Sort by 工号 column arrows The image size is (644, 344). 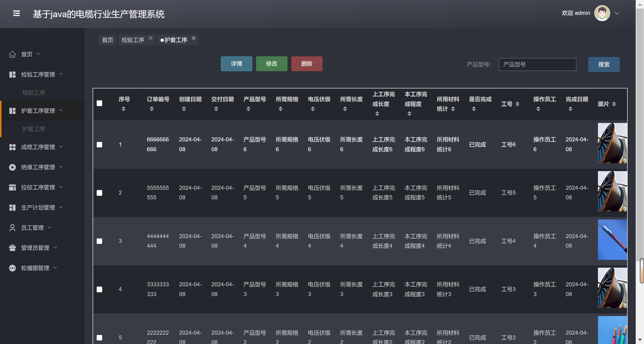517,104
